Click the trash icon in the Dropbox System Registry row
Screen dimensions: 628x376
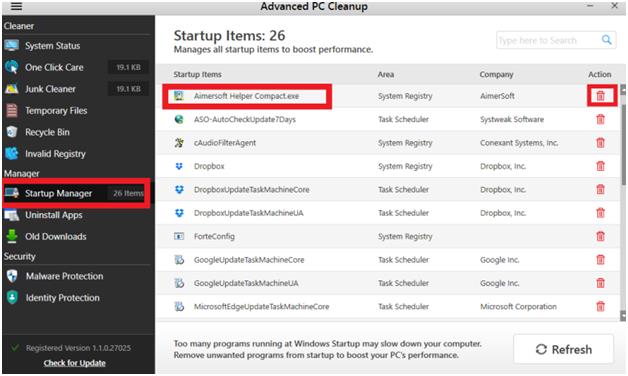tap(600, 166)
